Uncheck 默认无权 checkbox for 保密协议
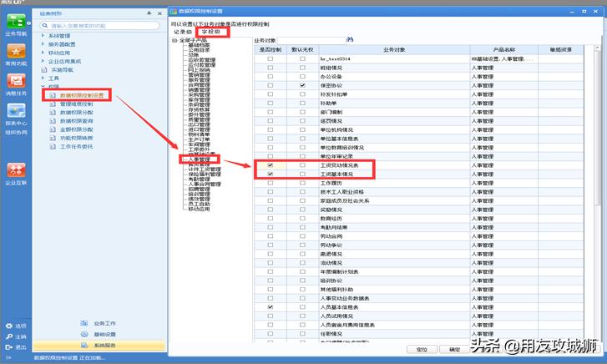Screen dimensions: 607x364 [x=302, y=85]
